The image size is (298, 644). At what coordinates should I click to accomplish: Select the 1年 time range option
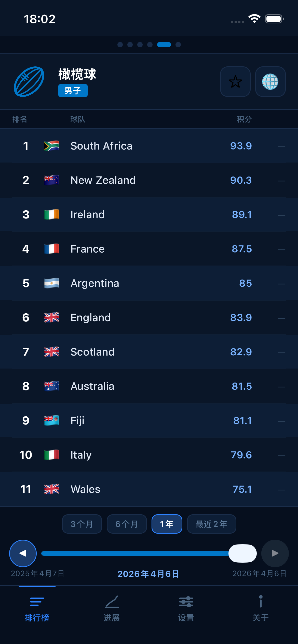[x=167, y=524]
